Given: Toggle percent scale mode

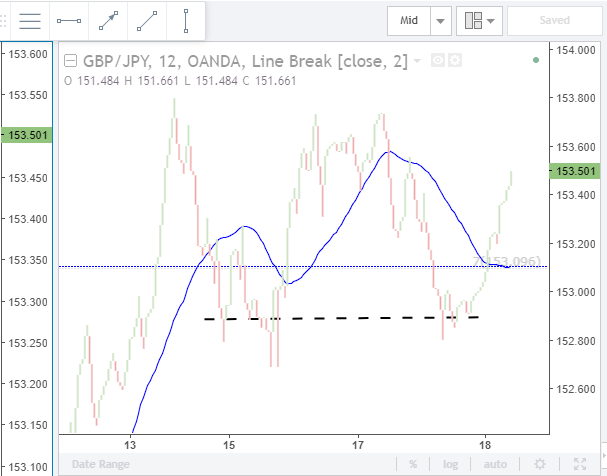Looking at the screenshot, I should [413, 464].
